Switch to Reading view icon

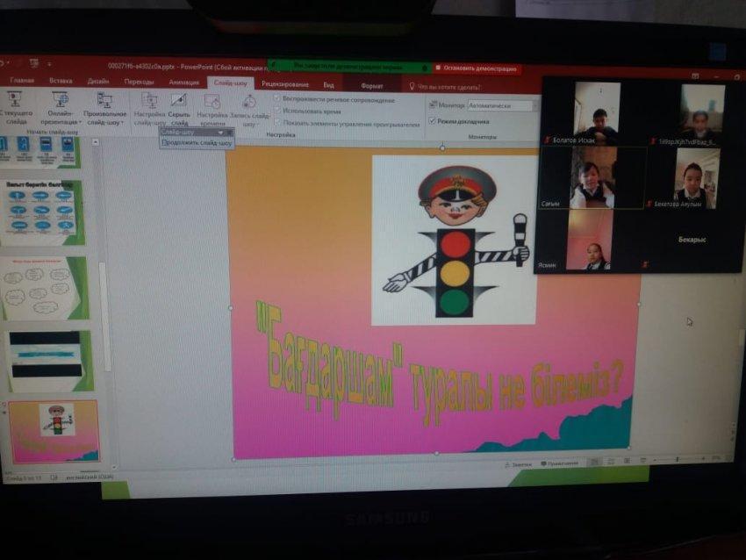(x=627, y=461)
